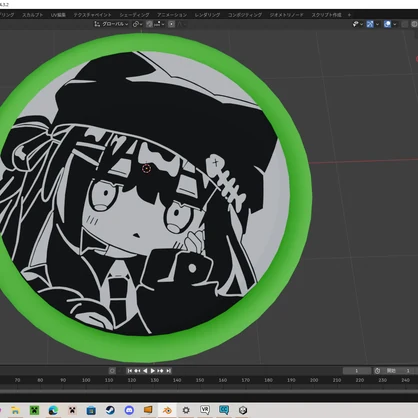Click frame 240 on timeline ruler
418x418 pixels.
[x=405, y=380]
